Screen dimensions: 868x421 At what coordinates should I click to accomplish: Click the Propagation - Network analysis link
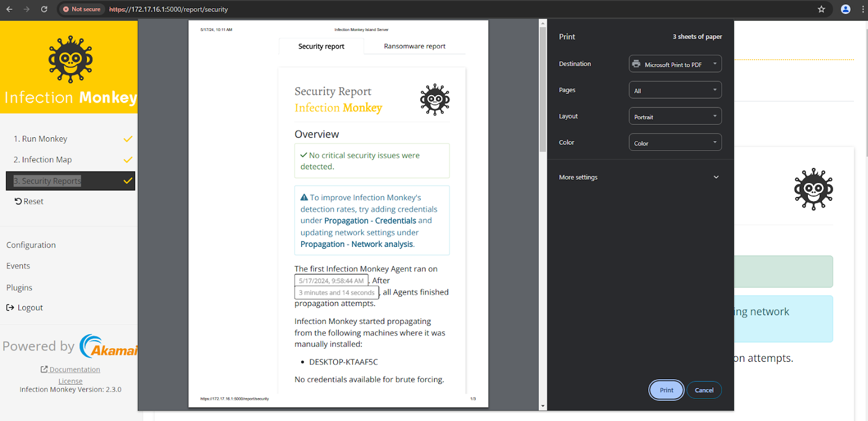tap(356, 244)
